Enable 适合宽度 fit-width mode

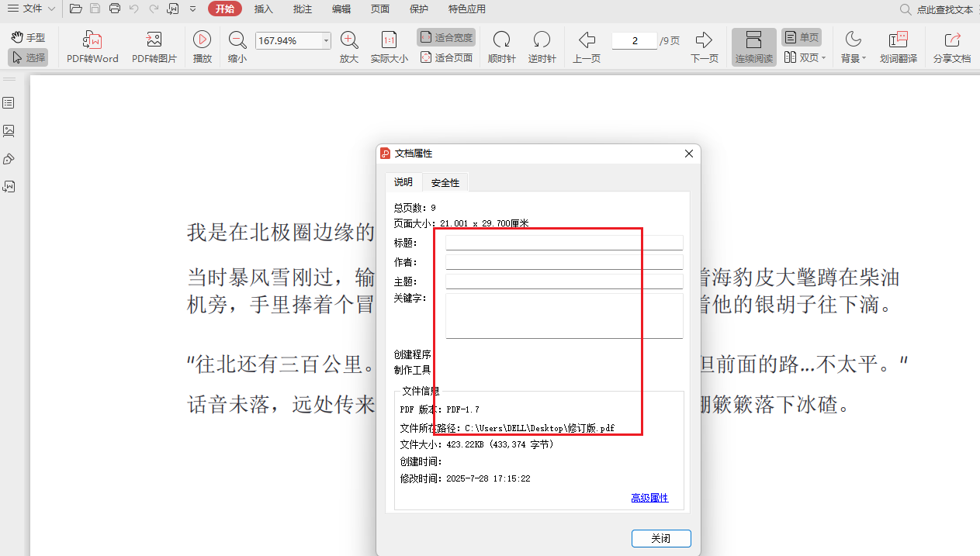[446, 36]
